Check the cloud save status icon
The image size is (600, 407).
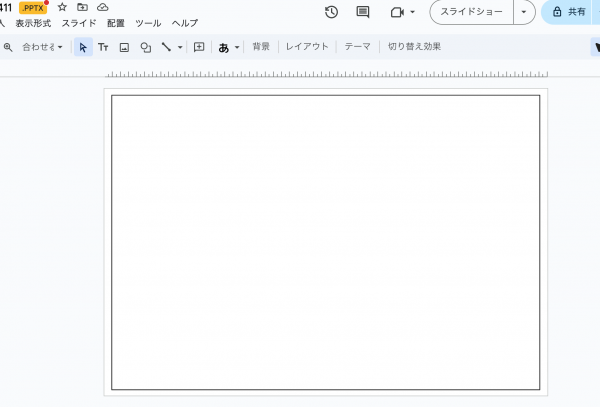(x=102, y=7)
